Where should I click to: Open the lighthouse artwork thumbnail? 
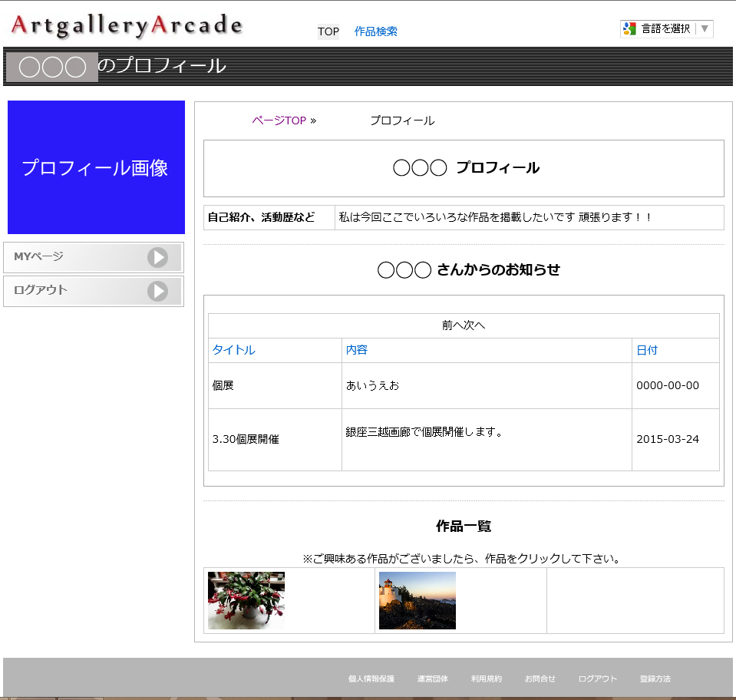417,600
